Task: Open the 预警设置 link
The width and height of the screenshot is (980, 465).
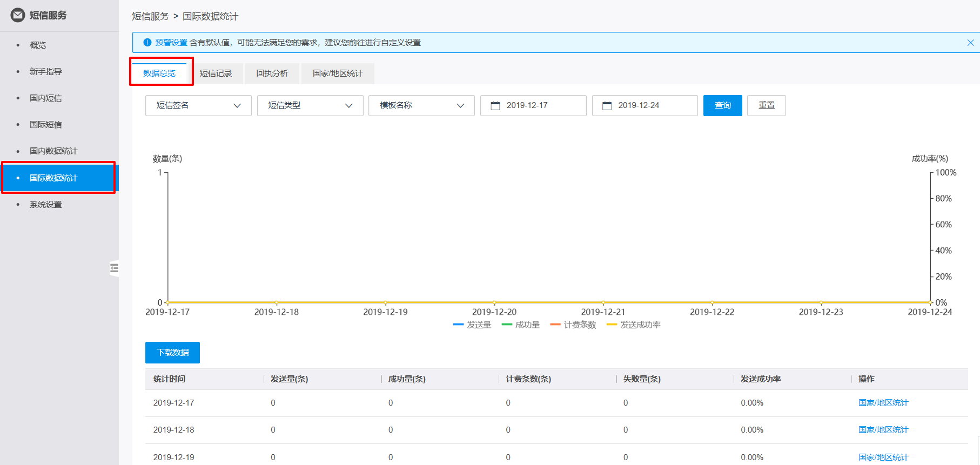Action: click(171, 43)
